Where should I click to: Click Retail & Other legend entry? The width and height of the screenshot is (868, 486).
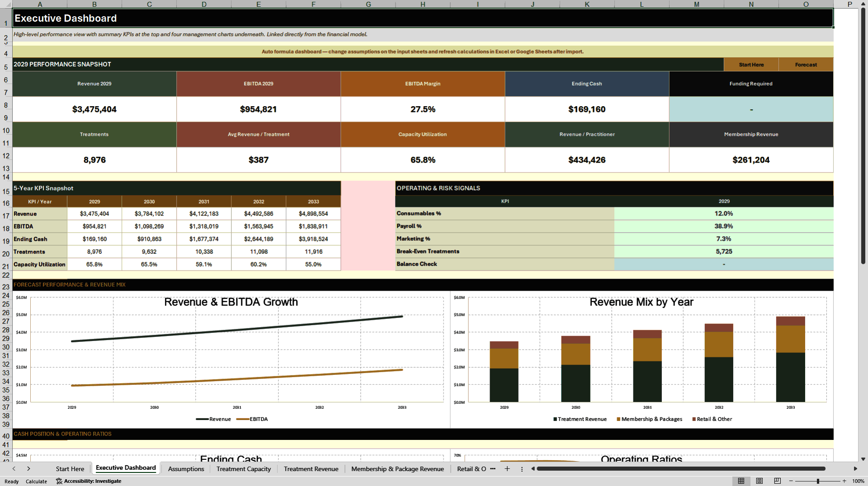tap(712, 419)
